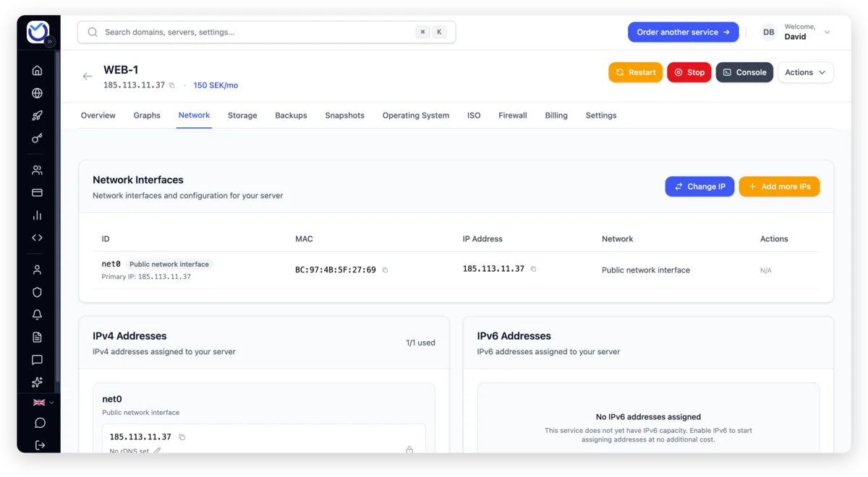This screenshot has width=868, height=477.
Task: Expand the David user menu chevron
Action: click(827, 32)
